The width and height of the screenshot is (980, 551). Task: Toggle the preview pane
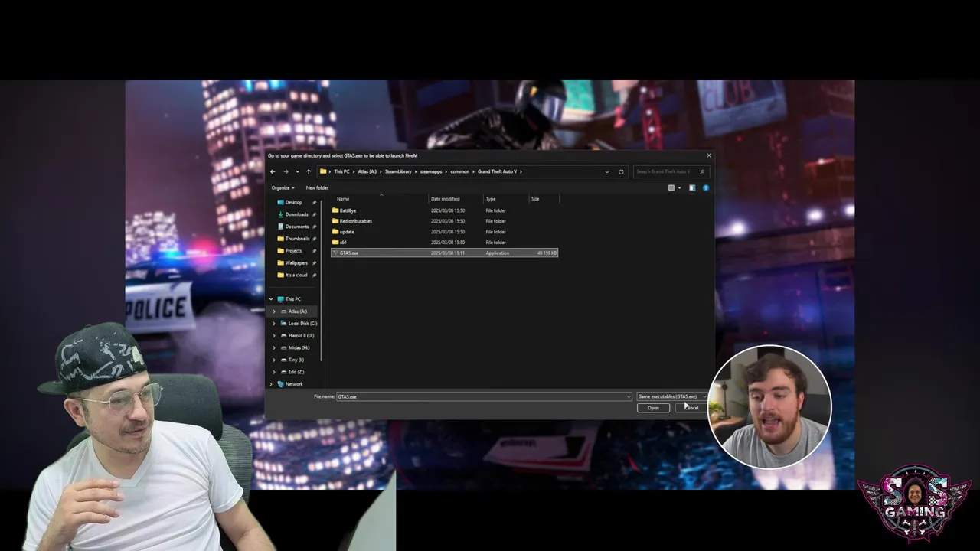[x=692, y=187]
